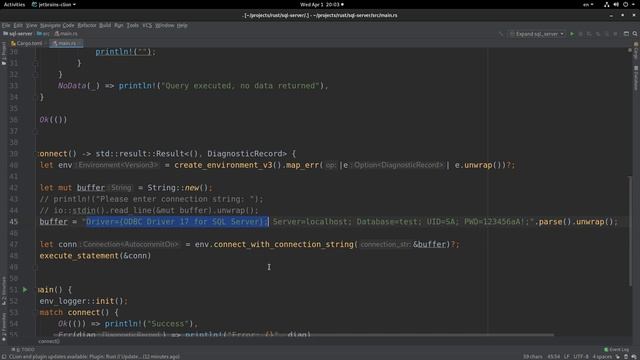The image size is (640, 360).
Task: Click the connect() breadcrumb below the editor
Action: coord(49,341)
